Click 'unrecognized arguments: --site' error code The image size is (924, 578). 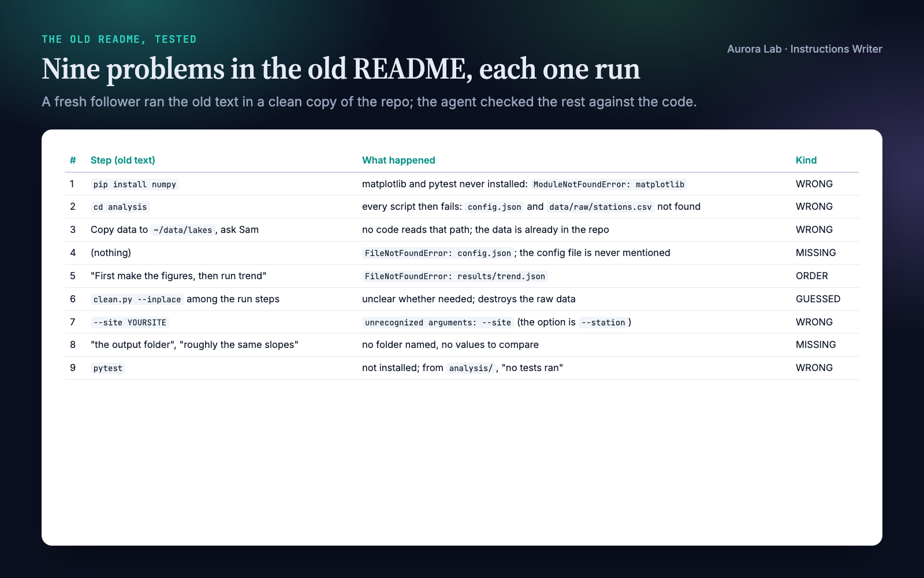coord(438,323)
